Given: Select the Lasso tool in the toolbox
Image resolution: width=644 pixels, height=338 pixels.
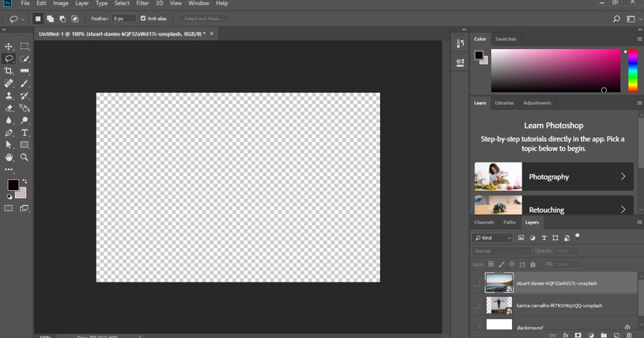Looking at the screenshot, I should point(9,59).
